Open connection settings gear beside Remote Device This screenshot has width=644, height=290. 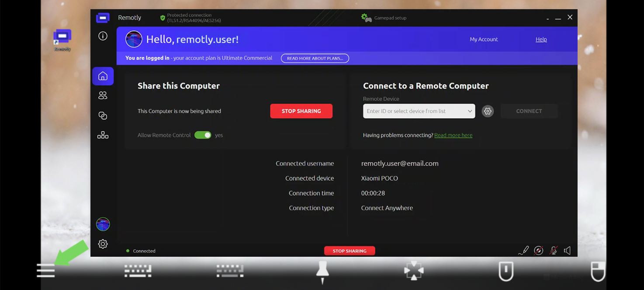(x=488, y=111)
